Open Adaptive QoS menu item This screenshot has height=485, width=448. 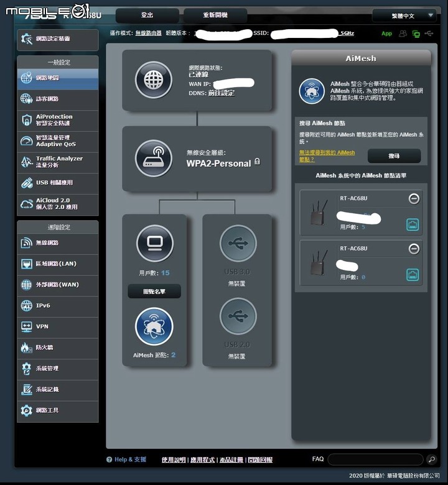(x=58, y=141)
